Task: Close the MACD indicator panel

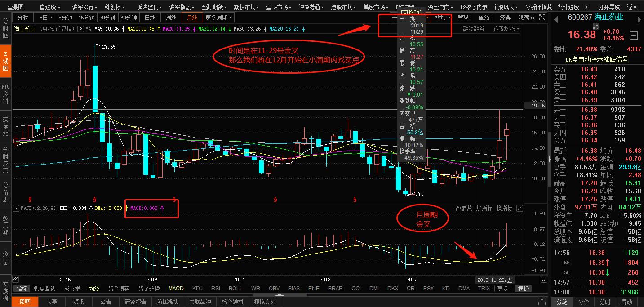Action: coord(520,208)
